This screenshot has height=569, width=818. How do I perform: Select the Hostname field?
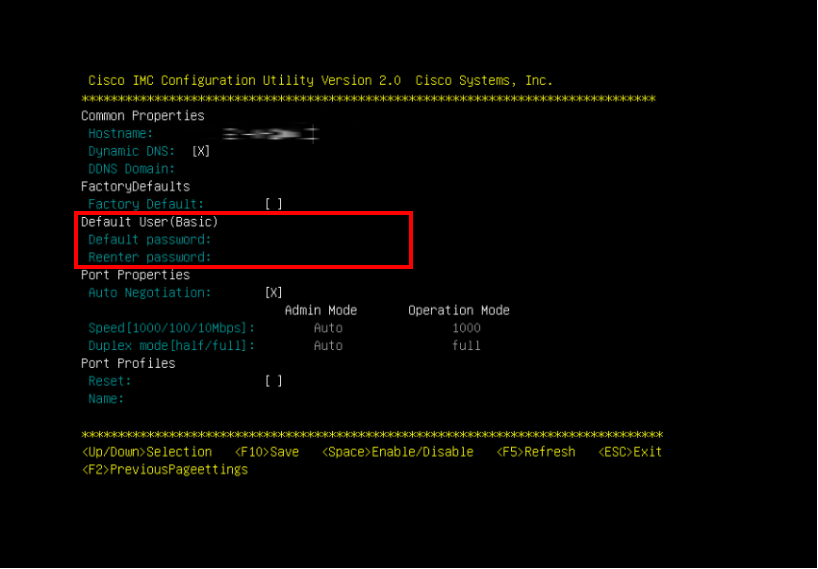click(271, 134)
